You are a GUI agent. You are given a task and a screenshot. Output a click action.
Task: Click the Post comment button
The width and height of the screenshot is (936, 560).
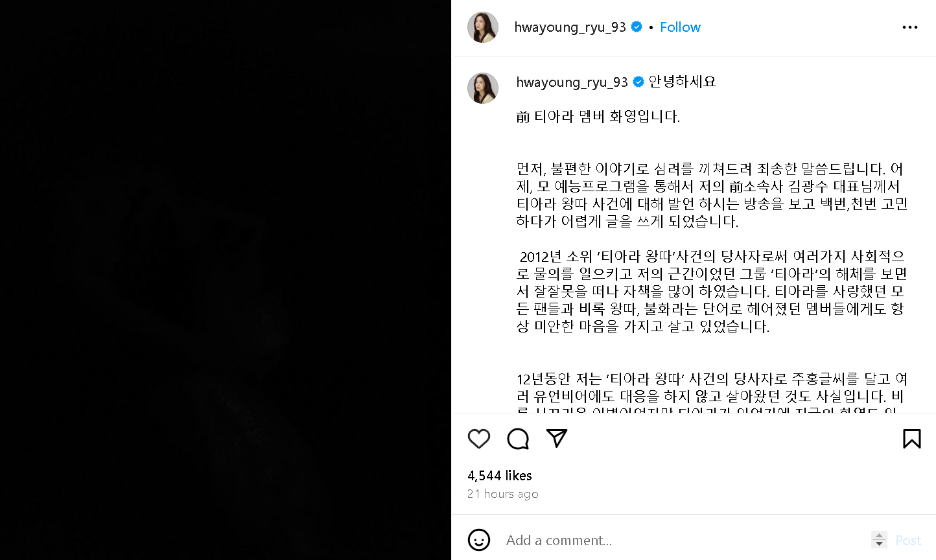pyautogui.click(x=908, y=540)
